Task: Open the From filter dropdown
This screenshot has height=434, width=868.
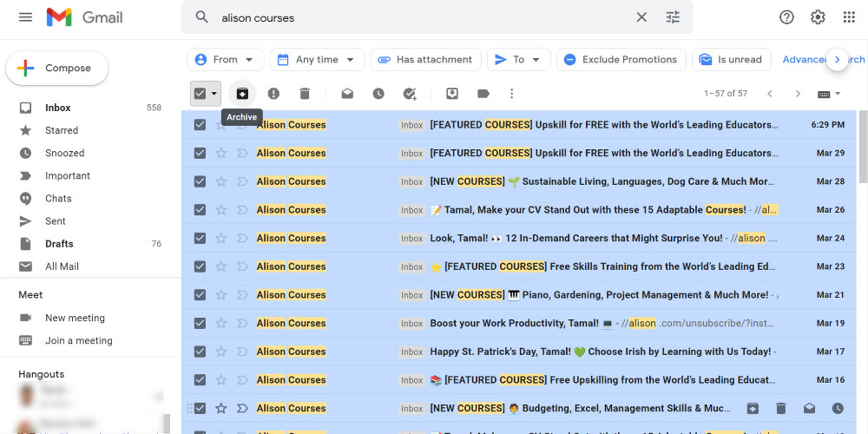Action: tap(226, 59)
